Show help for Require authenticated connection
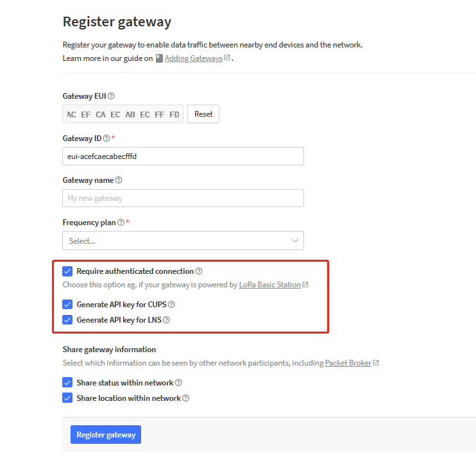This screenshot has height=465, width=476. point(199,271)
